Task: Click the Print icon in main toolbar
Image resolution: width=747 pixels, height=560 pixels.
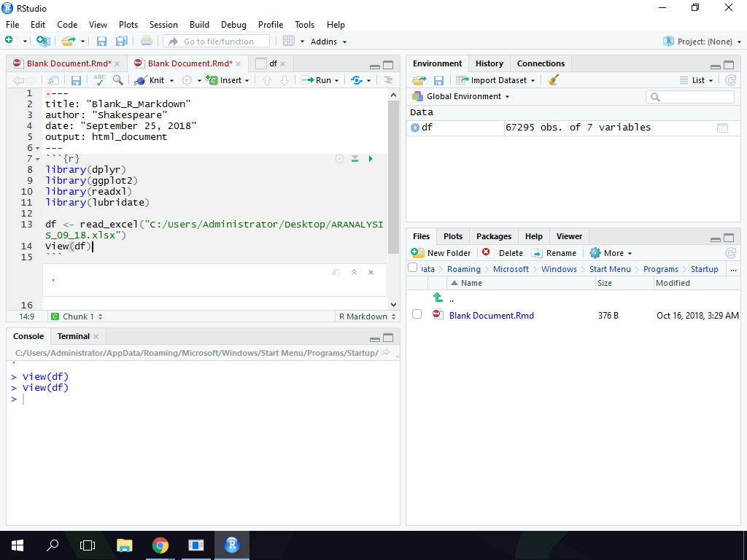Action: pos(147,41)
